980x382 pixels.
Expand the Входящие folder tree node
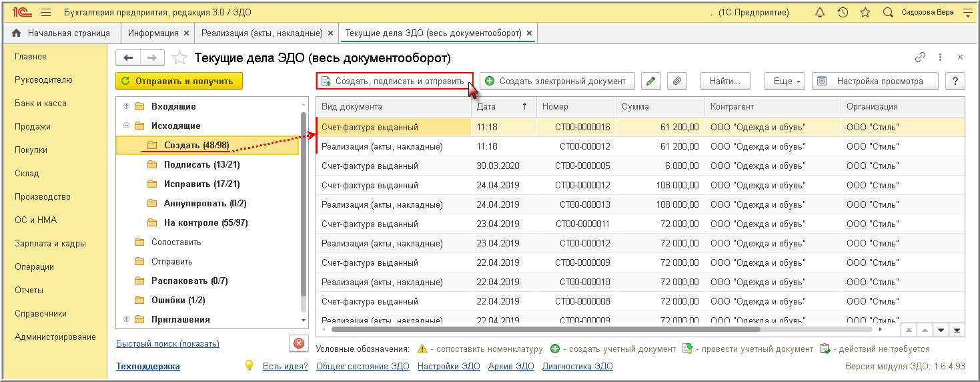click(127, 106)
